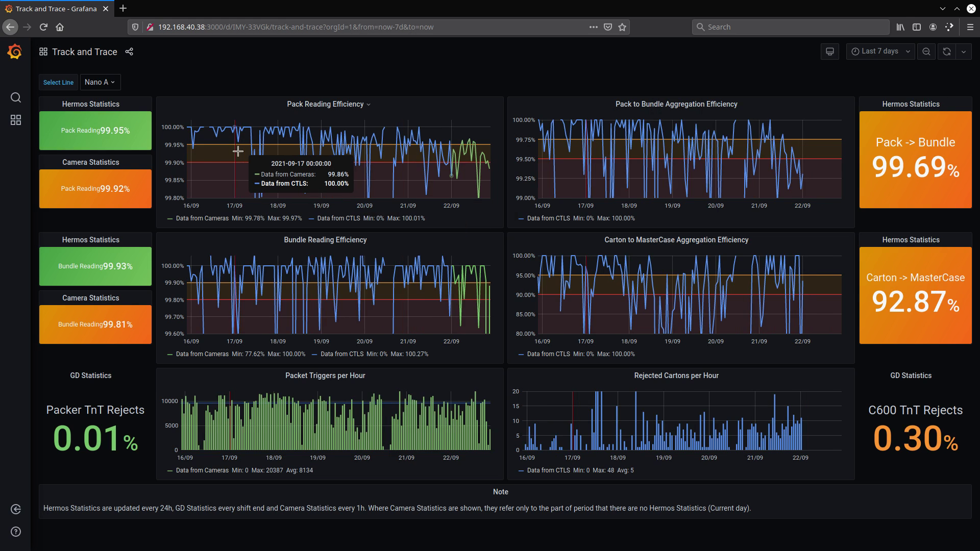The image size is (980, 551).
Task: Click the Grafana logo home icon
Action: (15, 52)
